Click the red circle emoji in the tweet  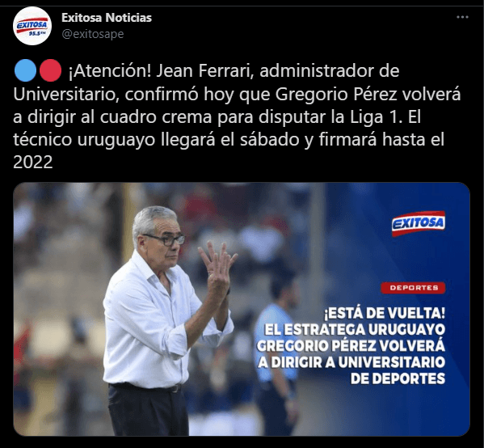(50, 70)
